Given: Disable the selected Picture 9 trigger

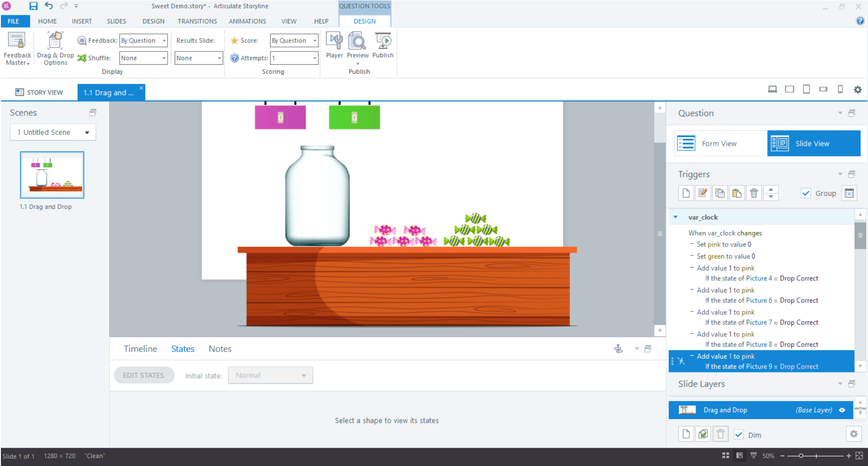Looking at the screenshot, I should pos(681,361).
